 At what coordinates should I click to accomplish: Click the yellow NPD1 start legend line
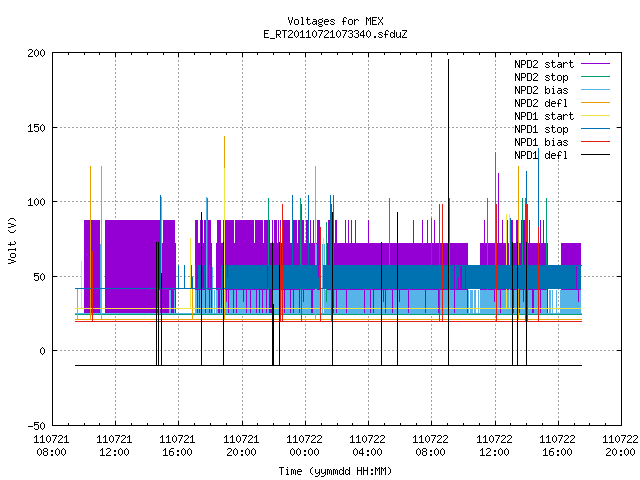[596, 116]
